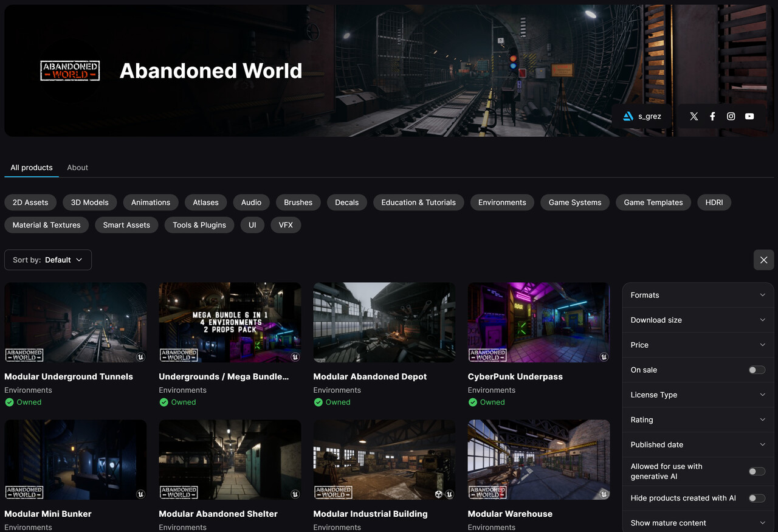Viewport: 778px width, 532px height.
Task: Select the UI category chip
Action: point(252,225)
